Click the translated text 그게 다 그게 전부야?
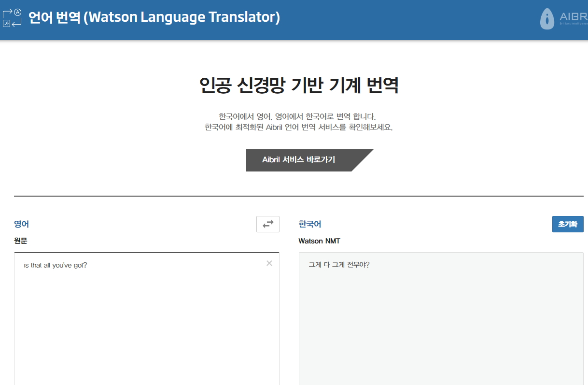This screenshot has height=385, width=588. click(x=339, y=265)
